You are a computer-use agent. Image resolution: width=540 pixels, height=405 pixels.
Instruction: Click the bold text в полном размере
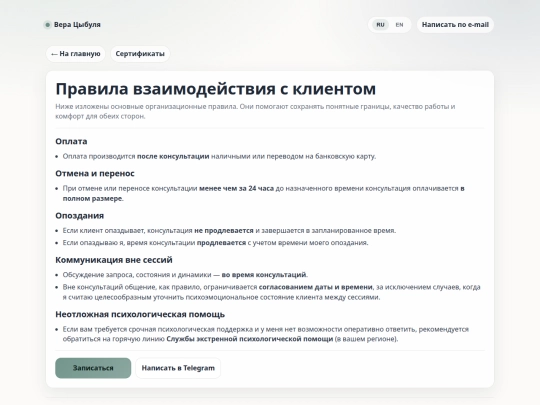point(263,194)
